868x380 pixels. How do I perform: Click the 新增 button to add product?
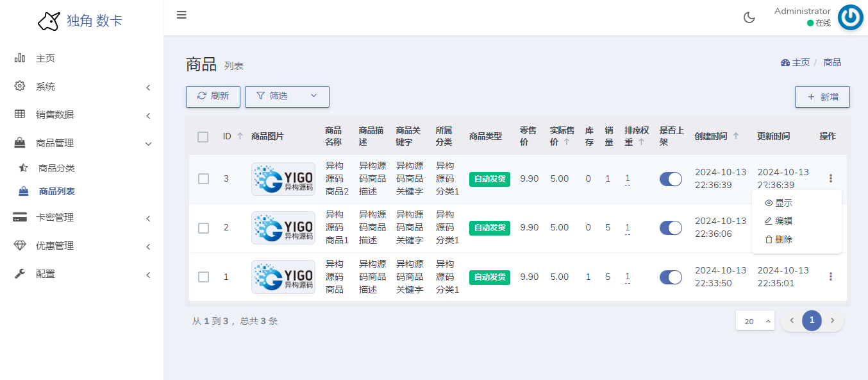click(x=822, y=97)
